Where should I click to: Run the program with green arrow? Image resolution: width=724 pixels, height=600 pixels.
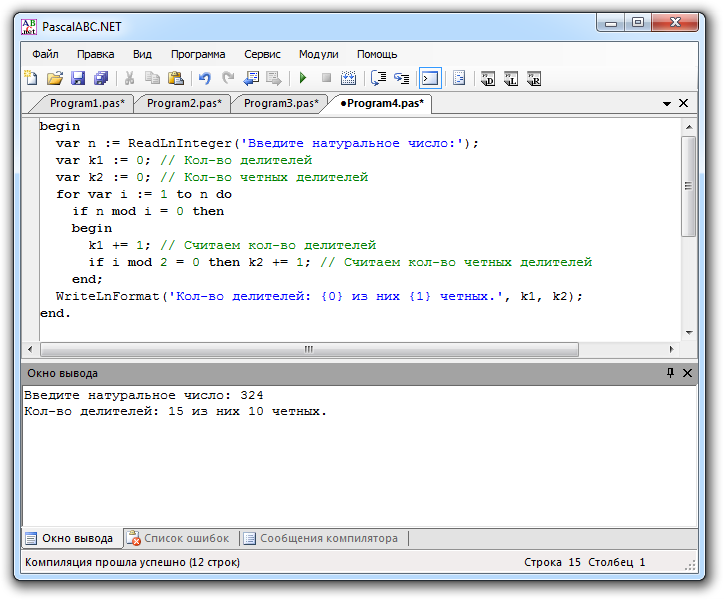coord(302,78)
